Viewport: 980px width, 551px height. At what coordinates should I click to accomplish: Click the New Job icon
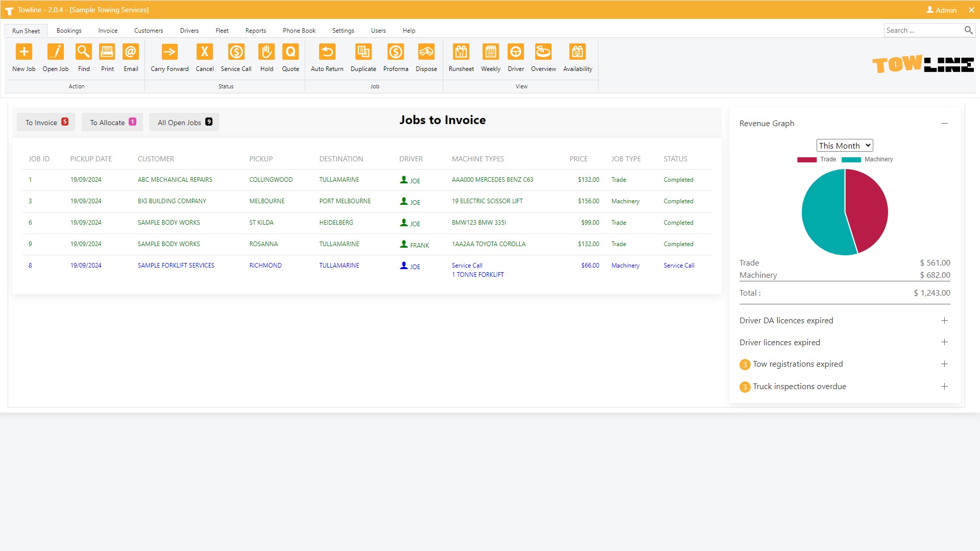point(24,52)
